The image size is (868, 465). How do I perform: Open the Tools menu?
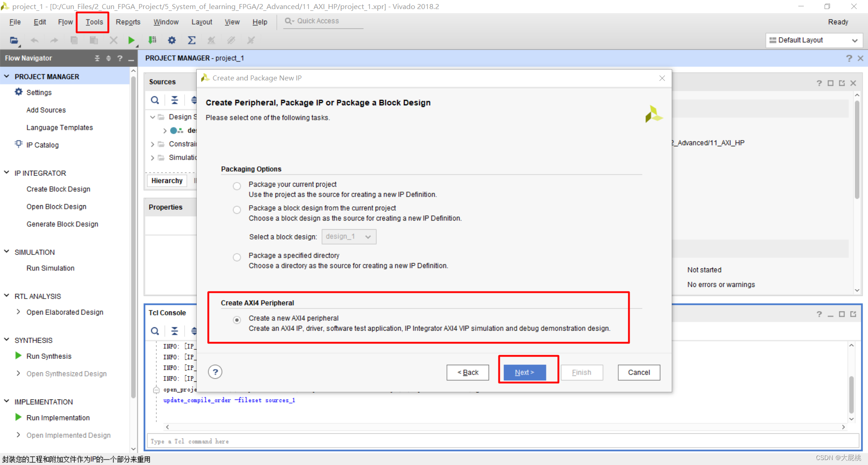(x=94, y=22)
